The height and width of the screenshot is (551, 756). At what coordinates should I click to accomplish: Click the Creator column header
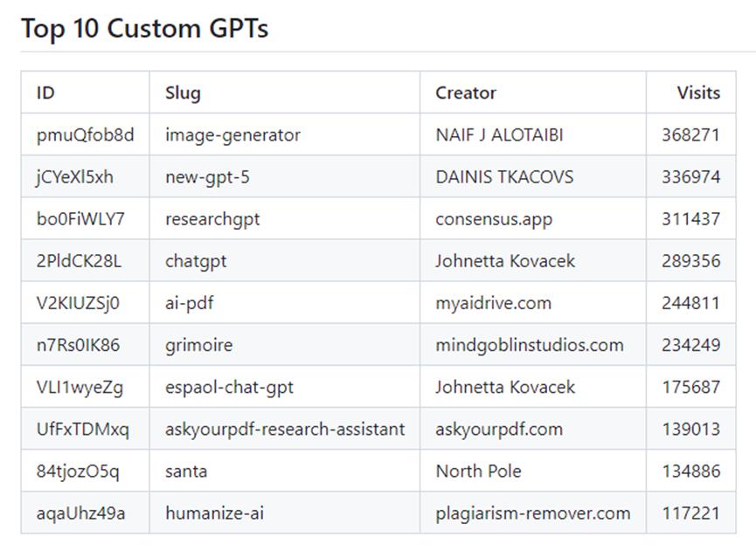(x=466, y=93)
